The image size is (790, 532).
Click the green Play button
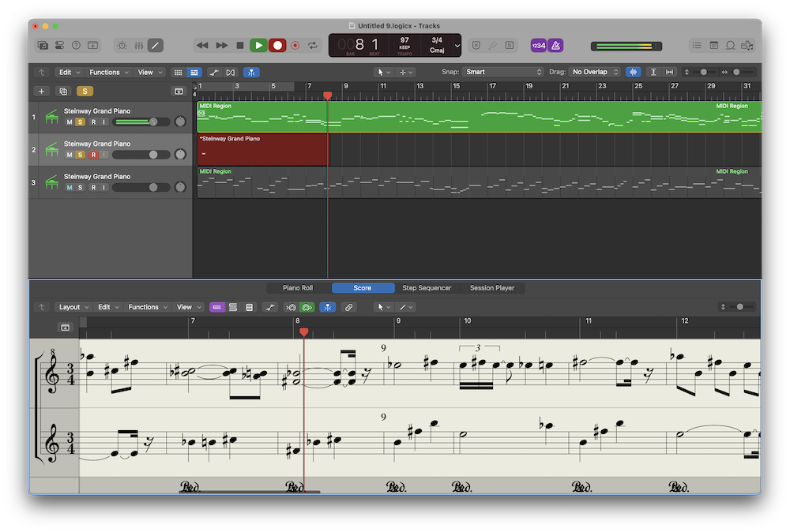tap(258, 46)
